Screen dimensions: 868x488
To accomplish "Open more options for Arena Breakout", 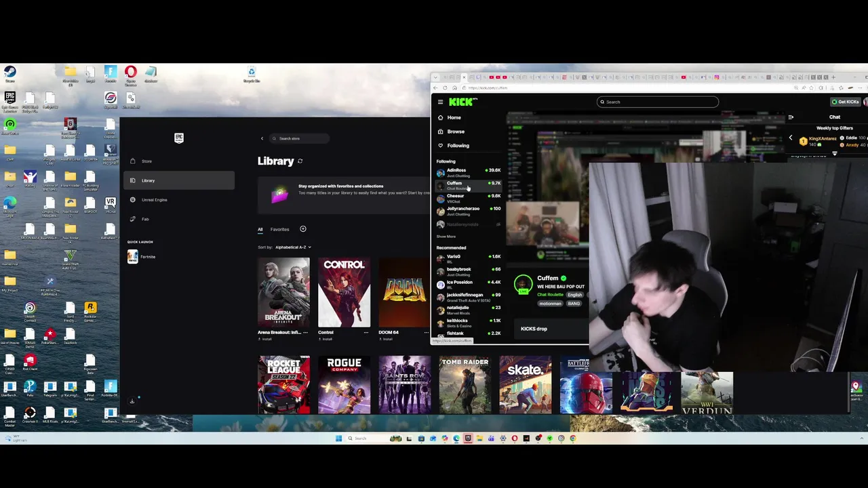I will pos(306,332).
